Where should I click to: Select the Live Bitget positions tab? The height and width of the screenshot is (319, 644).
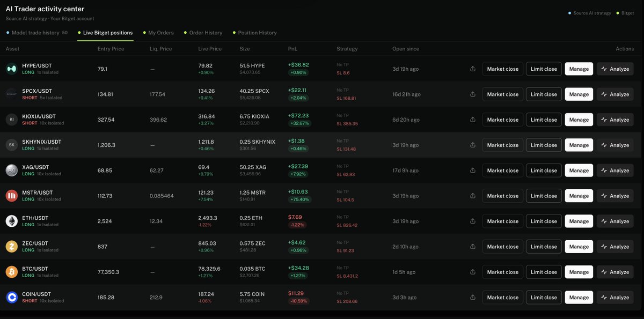click(x=105, y=33)
